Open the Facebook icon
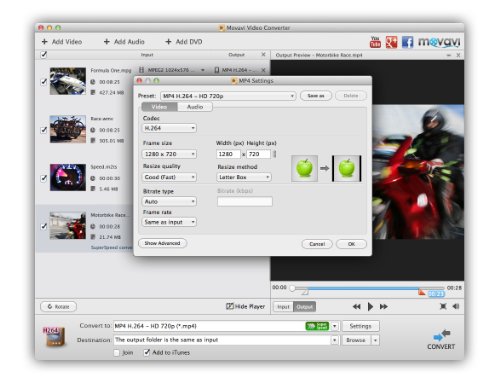This screenshot has width=500, height=383. pyautogui.click(x=407, y=42)
